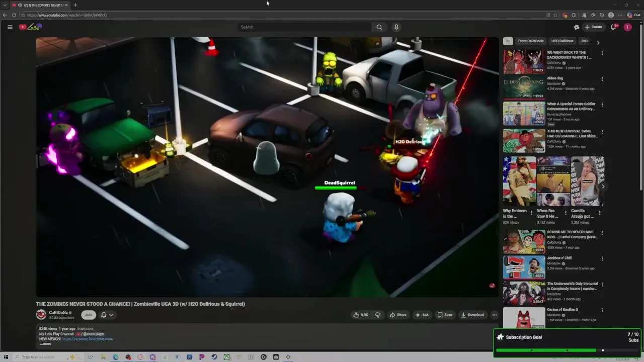Open THIS NEW SURVIVAL GAME video title

pyautogui.click(x=572, y=133)
